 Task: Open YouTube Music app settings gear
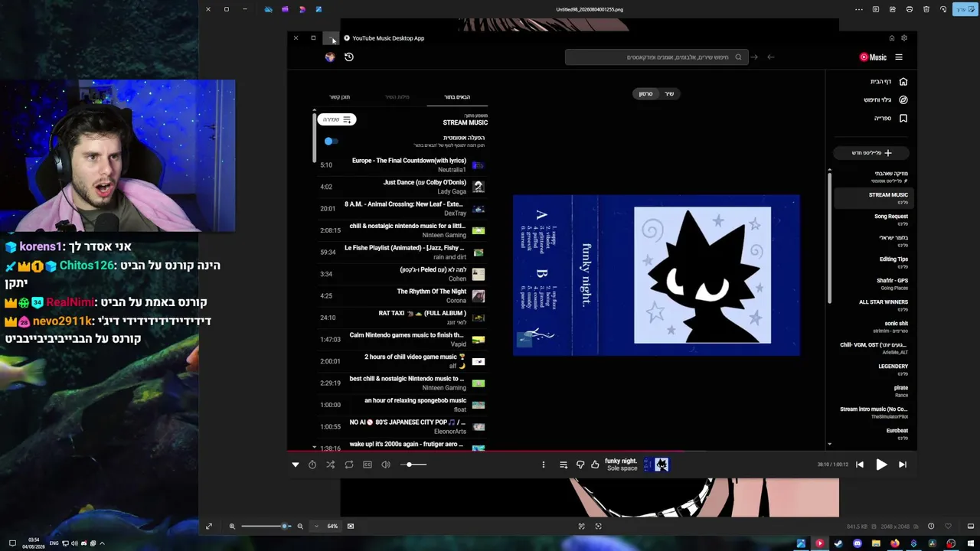[x=904, y=38]
